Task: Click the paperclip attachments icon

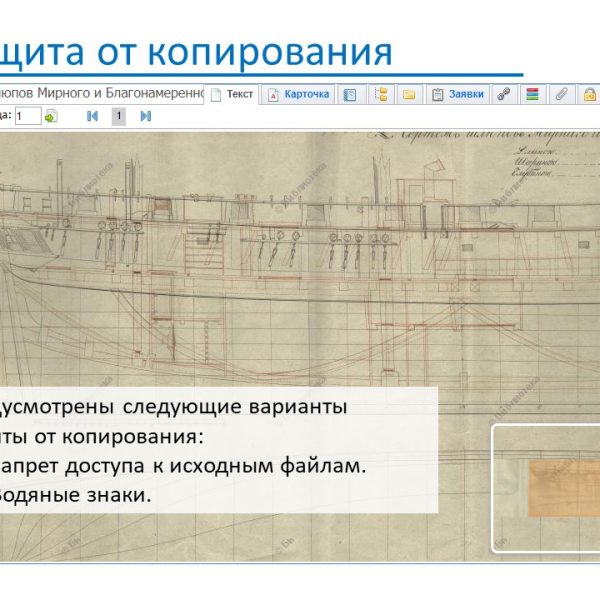Action: (x=562, y=95)
